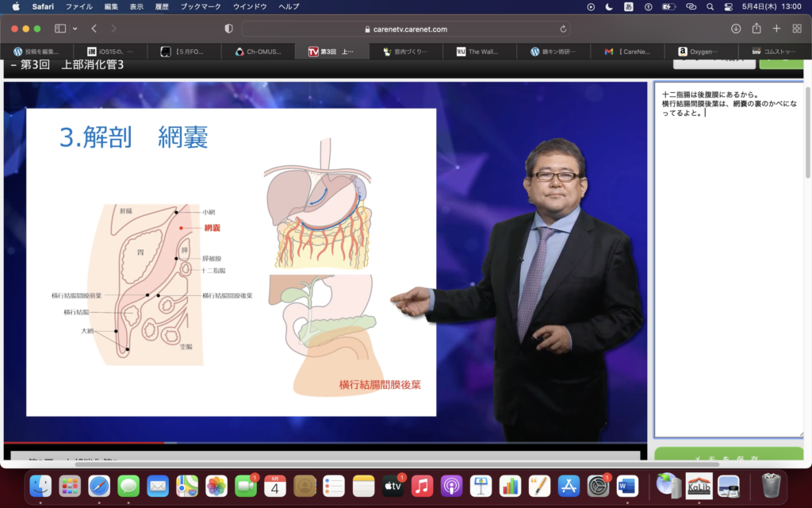Go back with the back arrow
The width and height of the screenshot is (812, 508).
(94, 29)
